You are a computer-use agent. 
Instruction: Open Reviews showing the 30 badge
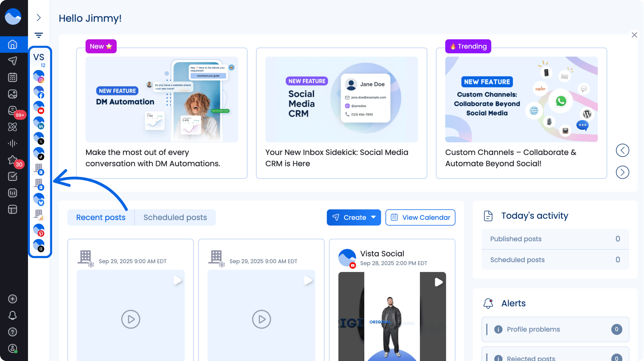click(x=13, y=160)
